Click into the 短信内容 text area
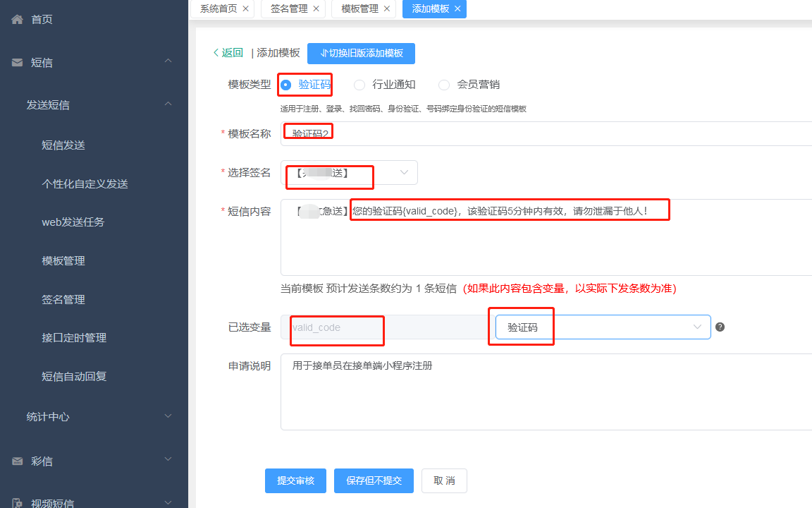Image resolution: width=812 pixels, height=508 pixels. pos(546,237)
